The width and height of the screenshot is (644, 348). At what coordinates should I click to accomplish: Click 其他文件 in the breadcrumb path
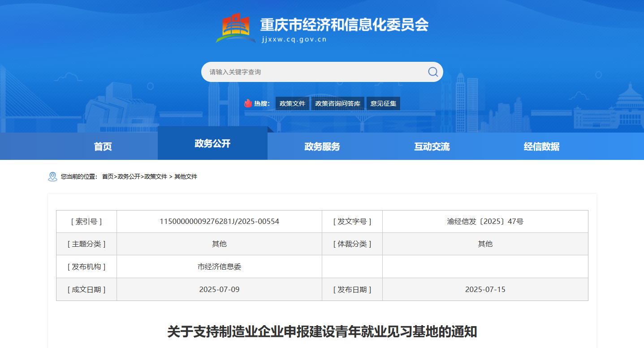tap(186, 177)
